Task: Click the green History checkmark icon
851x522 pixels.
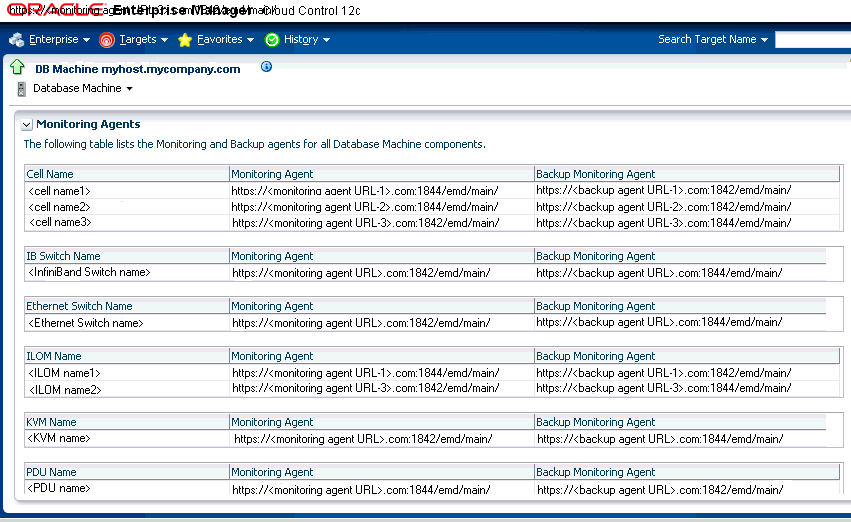Action: tap(272, 40)
